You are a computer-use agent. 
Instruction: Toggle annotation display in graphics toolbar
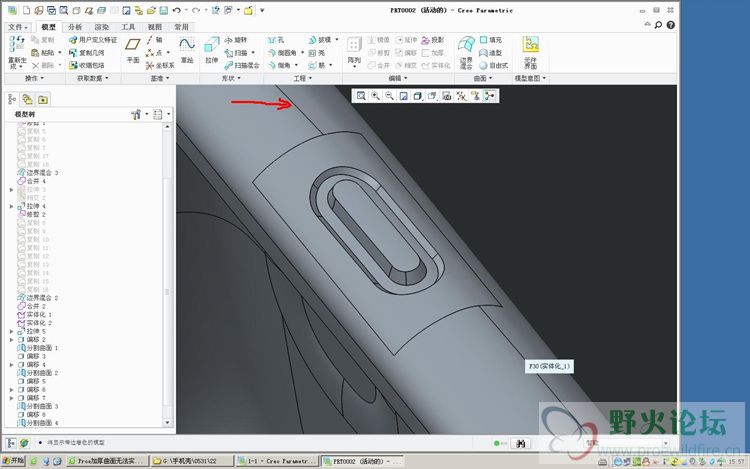[475, 96]
